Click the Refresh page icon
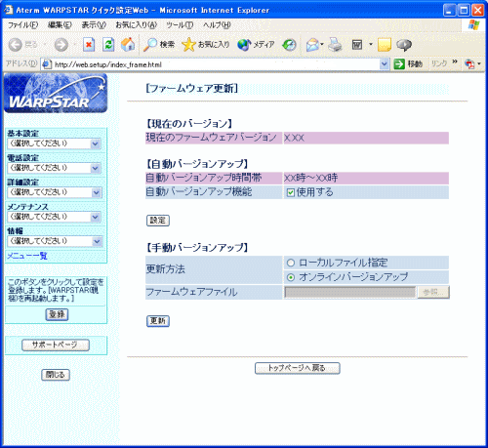This screenshot has height=448, width=488. (108, 45)
